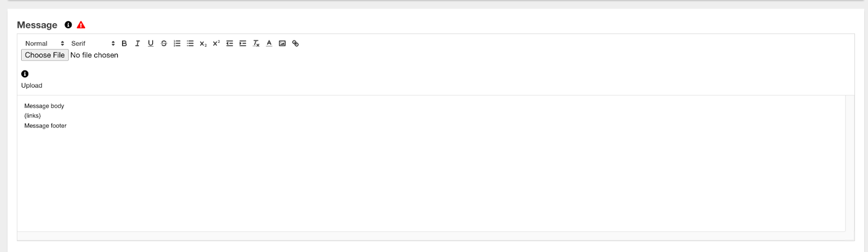Increase the paragraph indent

click(242, 43)
